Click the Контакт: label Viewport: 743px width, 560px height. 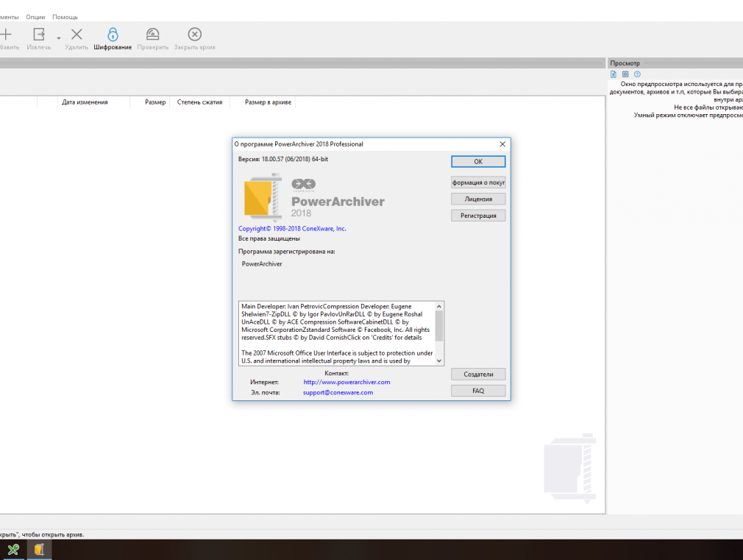click(x=336, y=374)
